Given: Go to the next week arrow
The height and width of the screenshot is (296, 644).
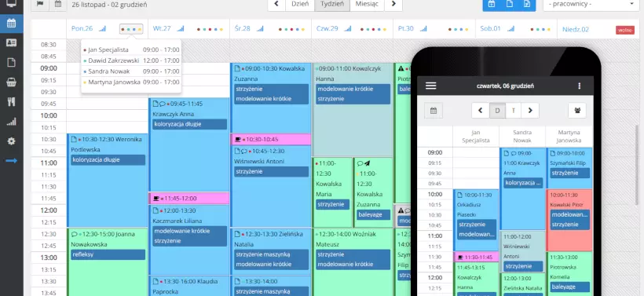Looking at the screenshot, I should tap(393, 4).
